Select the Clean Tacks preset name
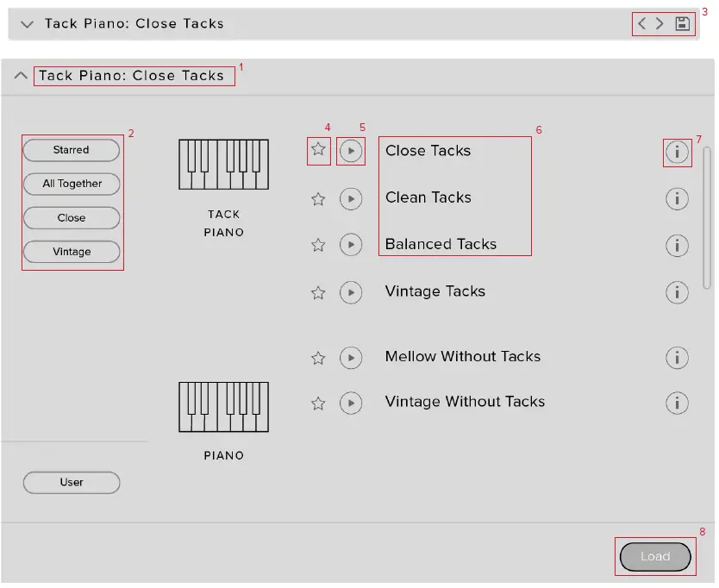This screenshot has width=719, height=588. (x=428, y=197)
